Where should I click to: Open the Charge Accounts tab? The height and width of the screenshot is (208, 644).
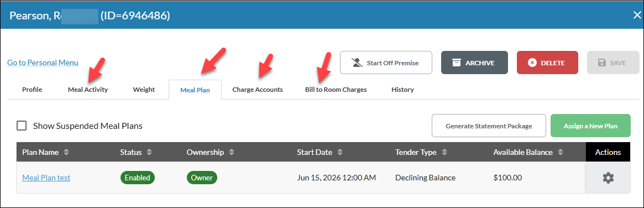258,90
